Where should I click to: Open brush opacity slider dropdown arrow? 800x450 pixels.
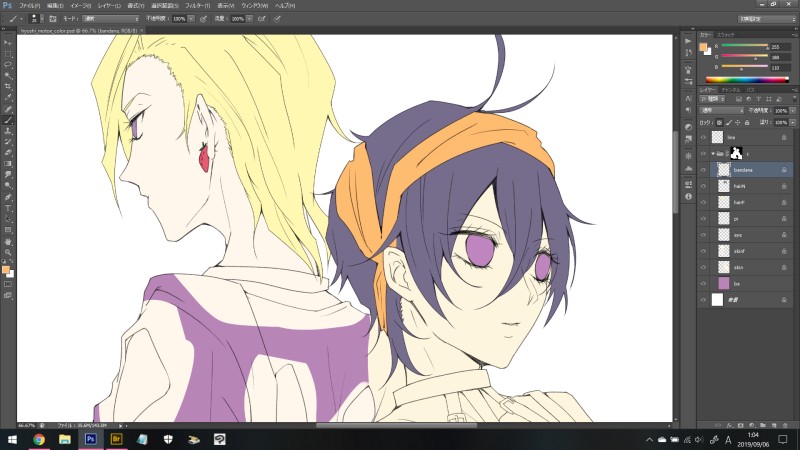pyautogui.click(x=191, y=19)
